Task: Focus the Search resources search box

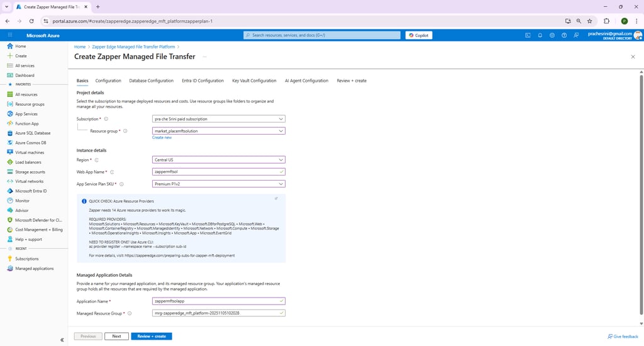Action: 322,35
